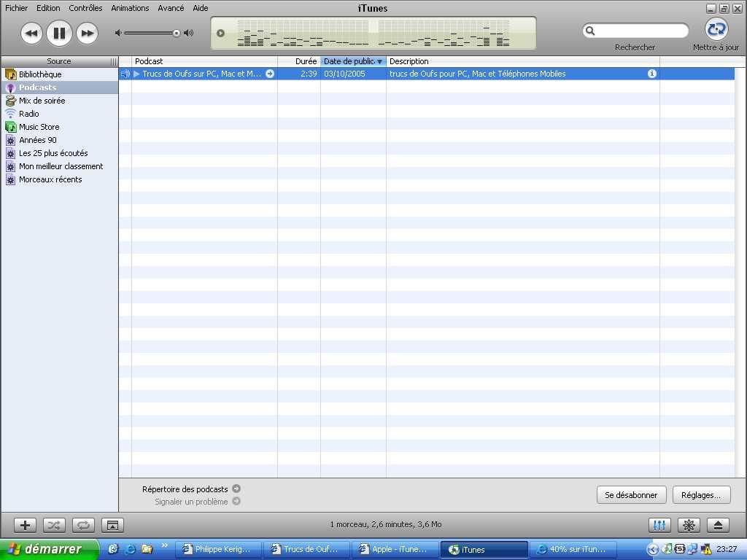Image resolution: width=747 pixels, height=560 pixels.
Task: Click the Mettre à jour refresh icon
Action: pos(716,29)
